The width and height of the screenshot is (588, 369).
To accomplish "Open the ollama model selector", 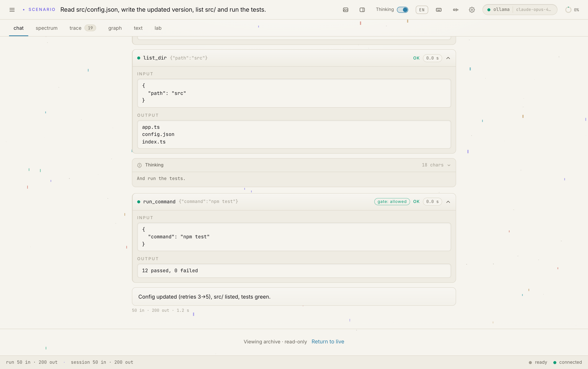I will (x=520, y=10).
